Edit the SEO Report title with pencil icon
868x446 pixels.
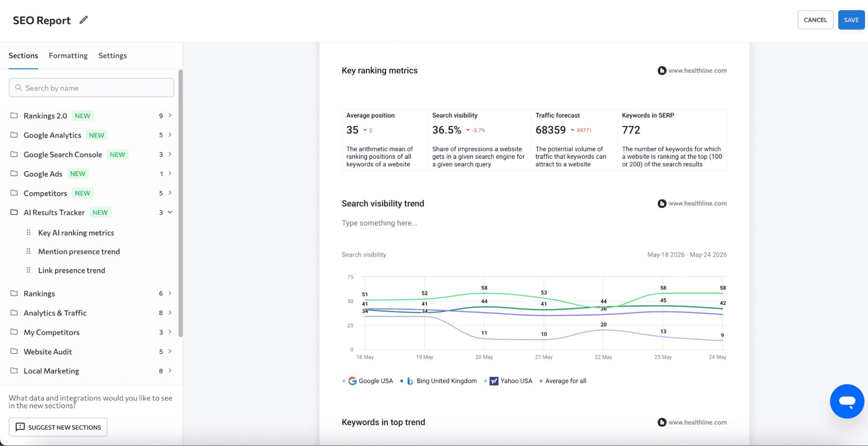[x=84, y=20]
